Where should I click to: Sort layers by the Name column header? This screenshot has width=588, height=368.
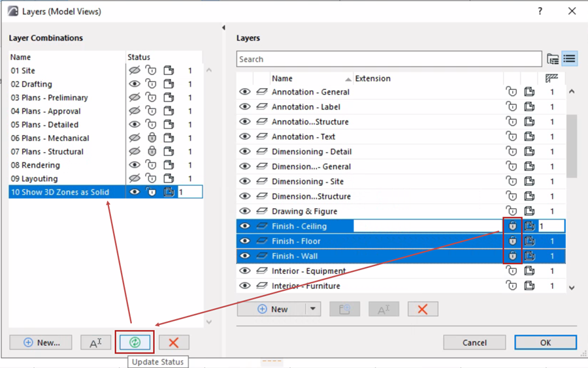coord(311,78)
